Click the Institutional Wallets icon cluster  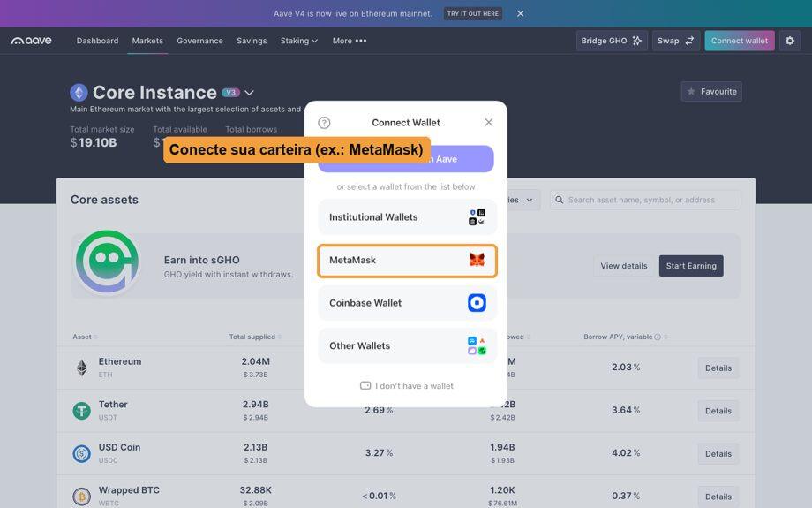[477, 216]
